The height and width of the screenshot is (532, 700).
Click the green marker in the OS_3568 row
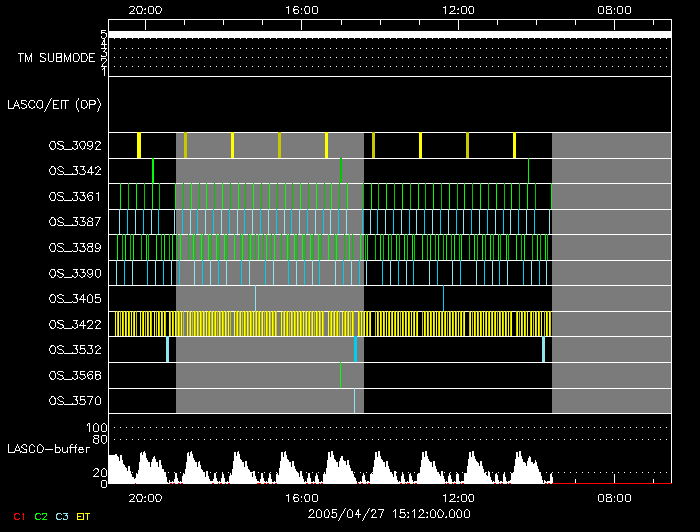click(340, 375)
